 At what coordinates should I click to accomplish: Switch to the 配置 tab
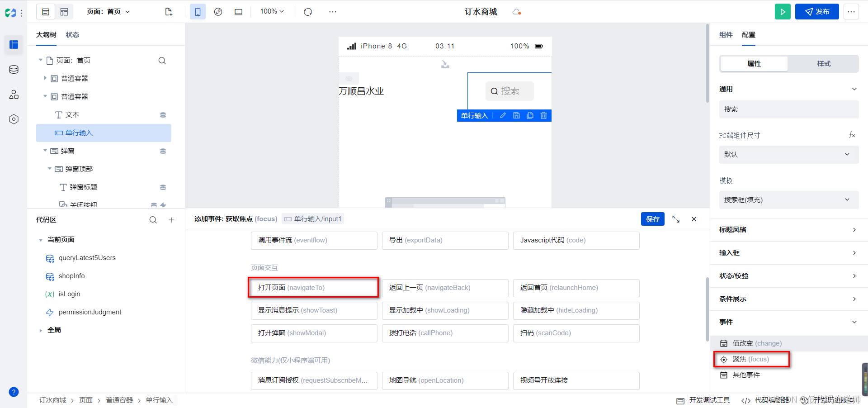pyautogui.click(x=748, y=35)
